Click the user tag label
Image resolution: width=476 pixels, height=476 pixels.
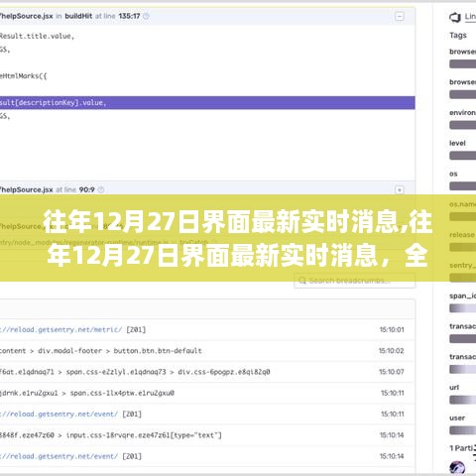coord(457,417)
